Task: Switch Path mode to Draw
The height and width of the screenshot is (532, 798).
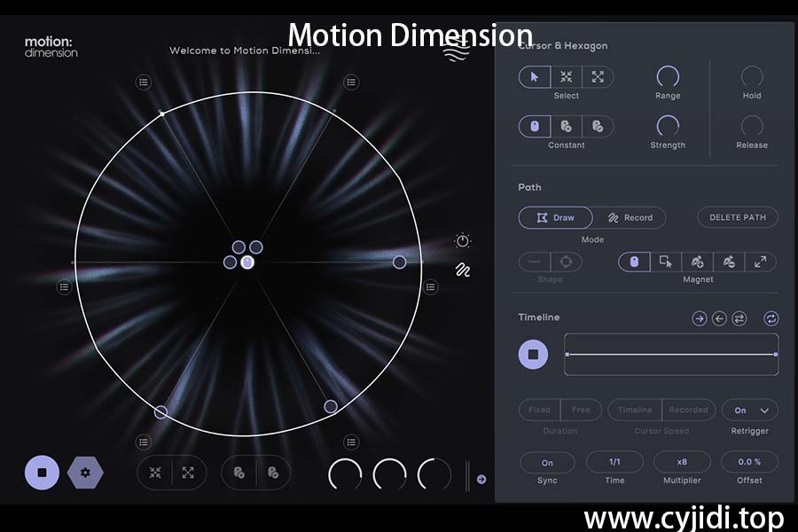Action: coord(555,217)
